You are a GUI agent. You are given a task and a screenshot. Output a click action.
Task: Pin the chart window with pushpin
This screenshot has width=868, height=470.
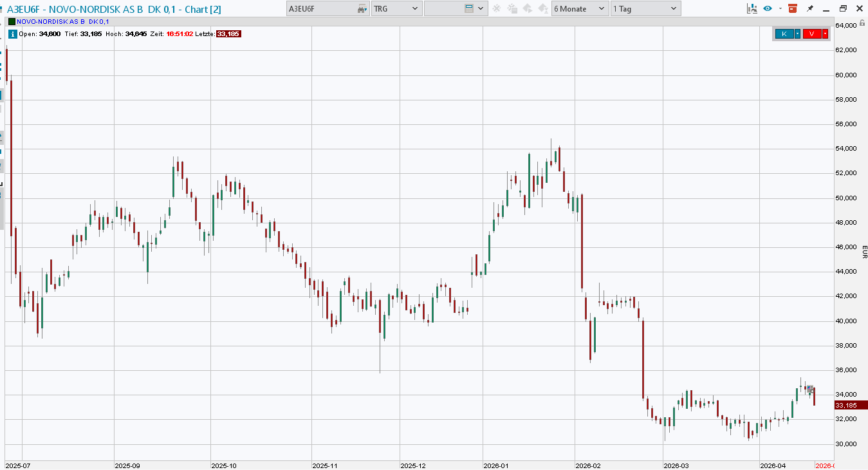[x=810, y=8]
